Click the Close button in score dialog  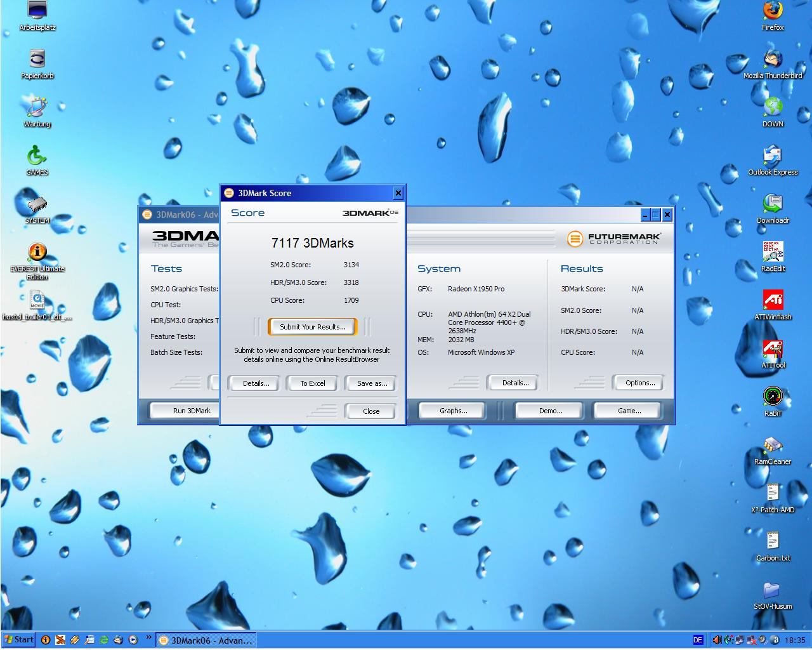[371, 411]
